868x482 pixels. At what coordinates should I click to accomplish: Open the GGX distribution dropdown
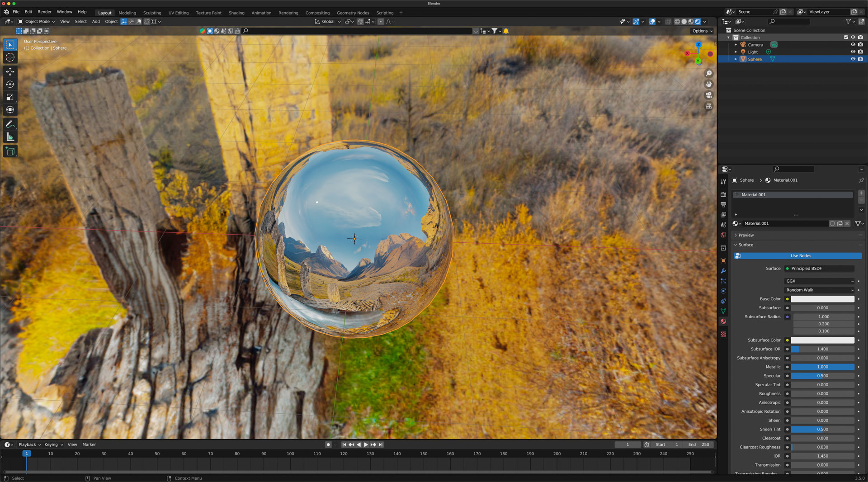pyautogui.click(x=819, y=281)
